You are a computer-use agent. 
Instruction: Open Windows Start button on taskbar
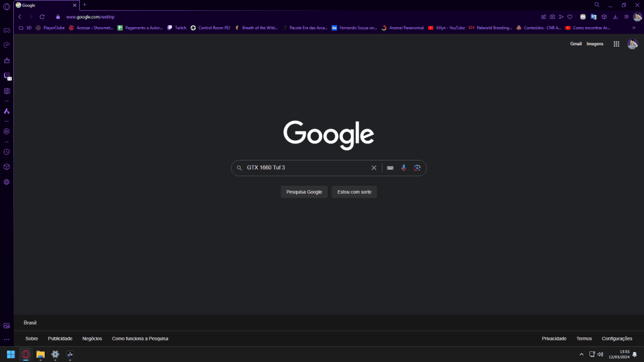[x=11, y=354]
